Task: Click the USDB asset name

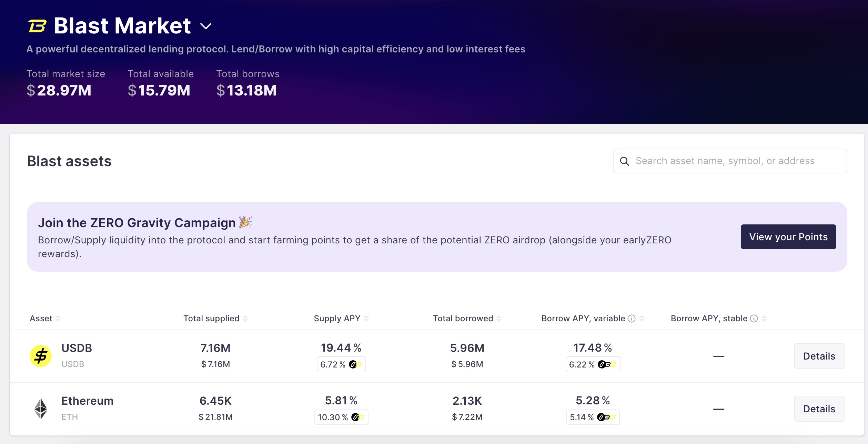Action: (77, 348)
